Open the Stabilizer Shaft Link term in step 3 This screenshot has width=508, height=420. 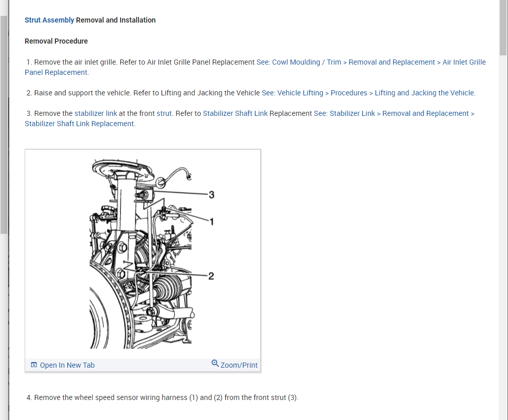tap(235, 113)
